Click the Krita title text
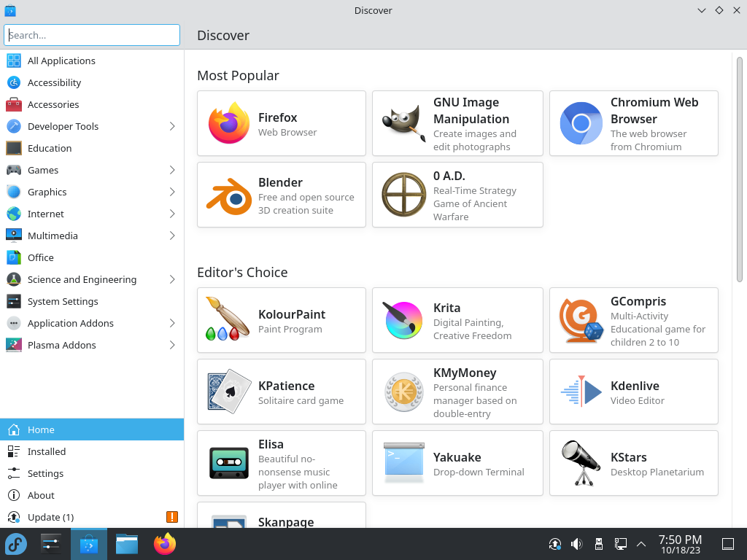The image size is (747, 560). [446, 308]
